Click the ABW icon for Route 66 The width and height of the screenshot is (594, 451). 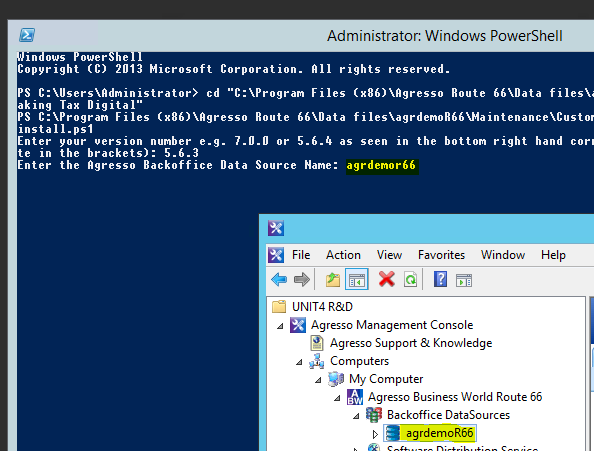tap(355, 397)
